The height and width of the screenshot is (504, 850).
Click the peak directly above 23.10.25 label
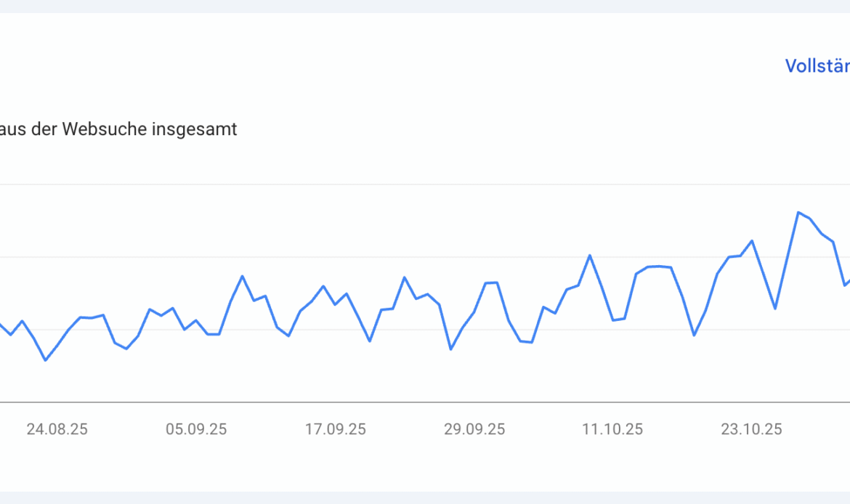pos(752,240)
